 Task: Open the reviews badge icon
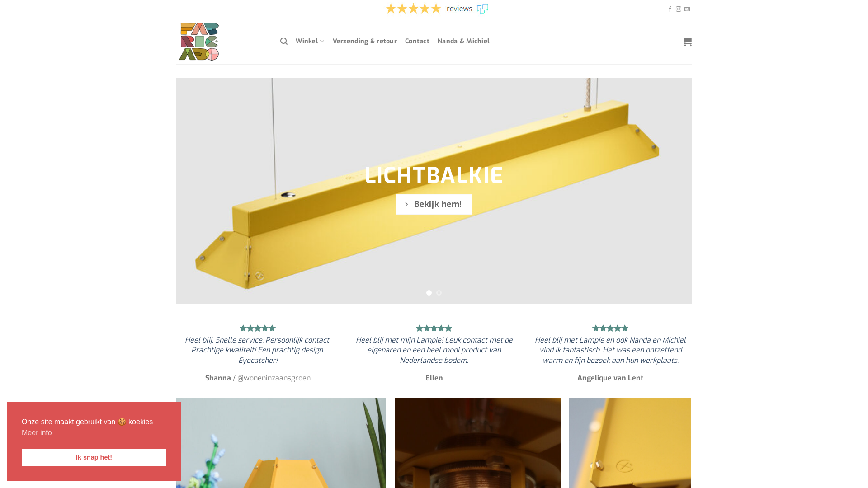point(482,9)
